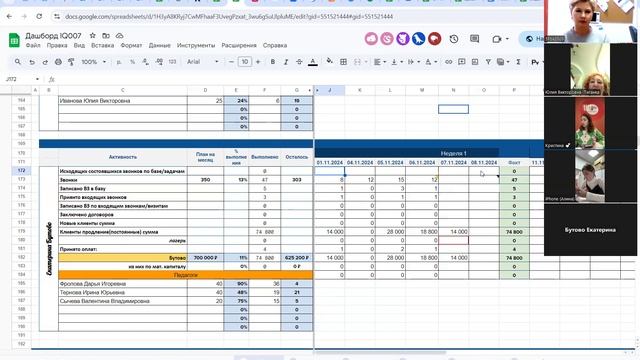640x360 pixels.
Task: Print the spreadsheet
Action: tap(58, 62)
